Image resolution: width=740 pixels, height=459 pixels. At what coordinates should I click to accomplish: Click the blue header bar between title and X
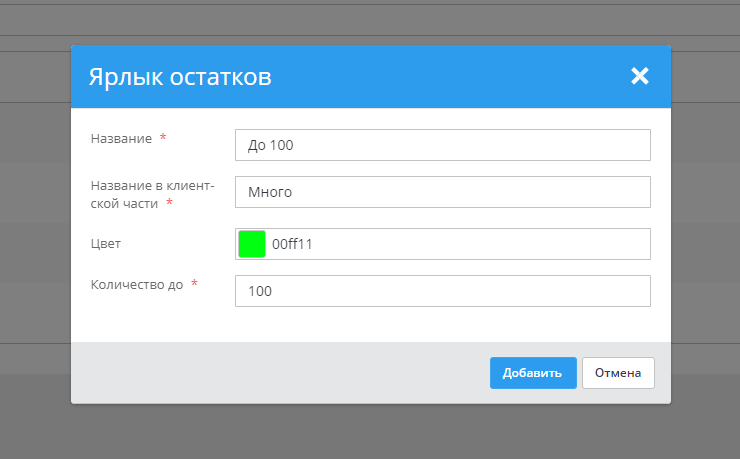tap(450, 76)
